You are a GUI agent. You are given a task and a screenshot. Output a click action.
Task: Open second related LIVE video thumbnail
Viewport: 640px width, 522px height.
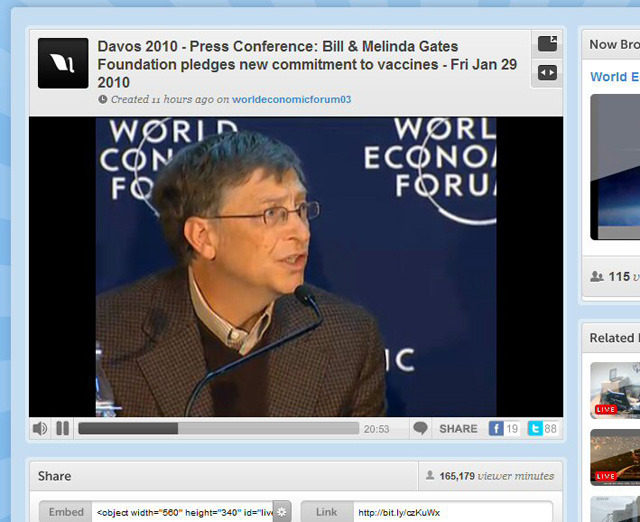[615, 457]
